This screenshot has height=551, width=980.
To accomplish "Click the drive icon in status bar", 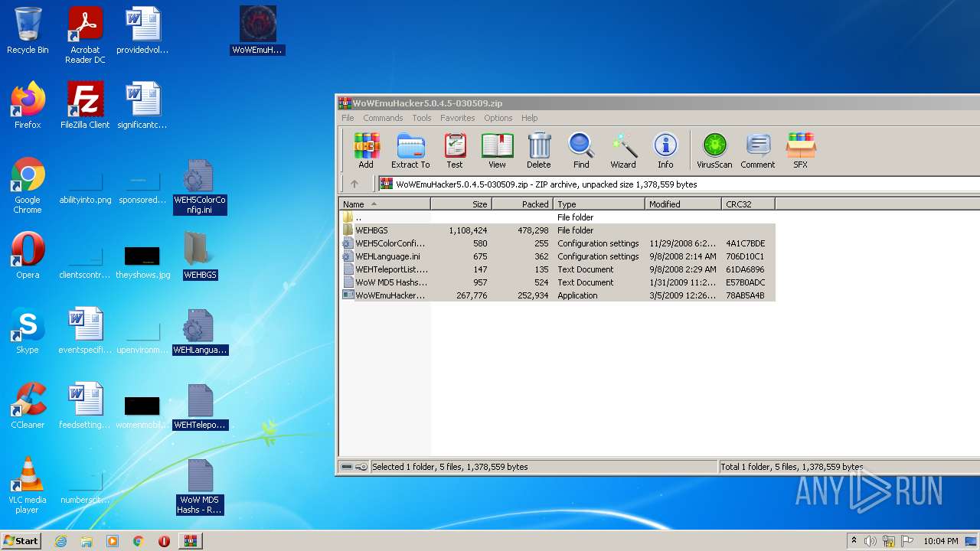I will pos(347,467).
